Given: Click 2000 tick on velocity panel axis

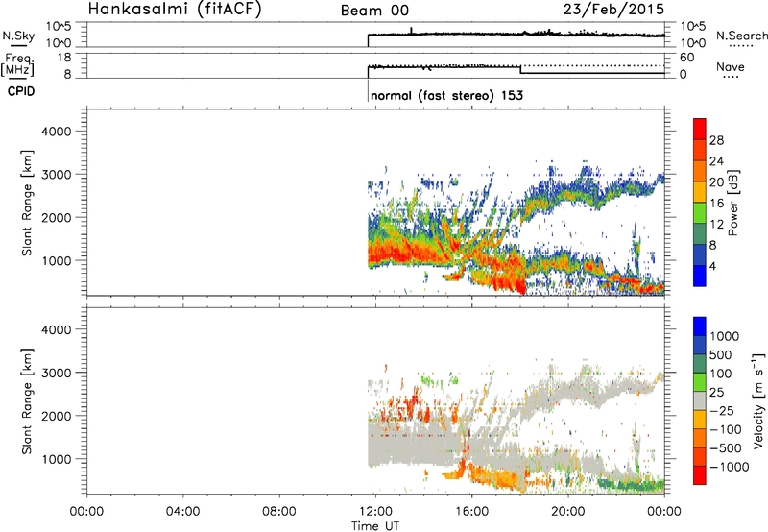Looking at the screenshot, I should tap(57, 416).
